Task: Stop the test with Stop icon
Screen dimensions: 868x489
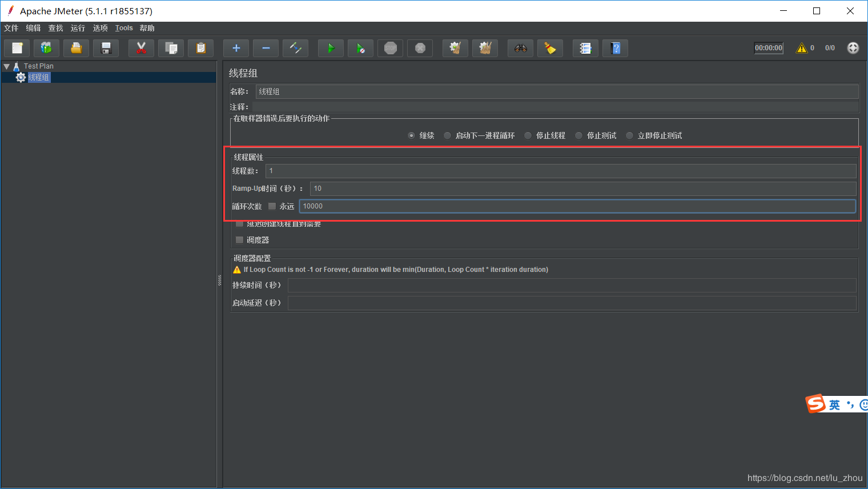Action: (391, 48)
